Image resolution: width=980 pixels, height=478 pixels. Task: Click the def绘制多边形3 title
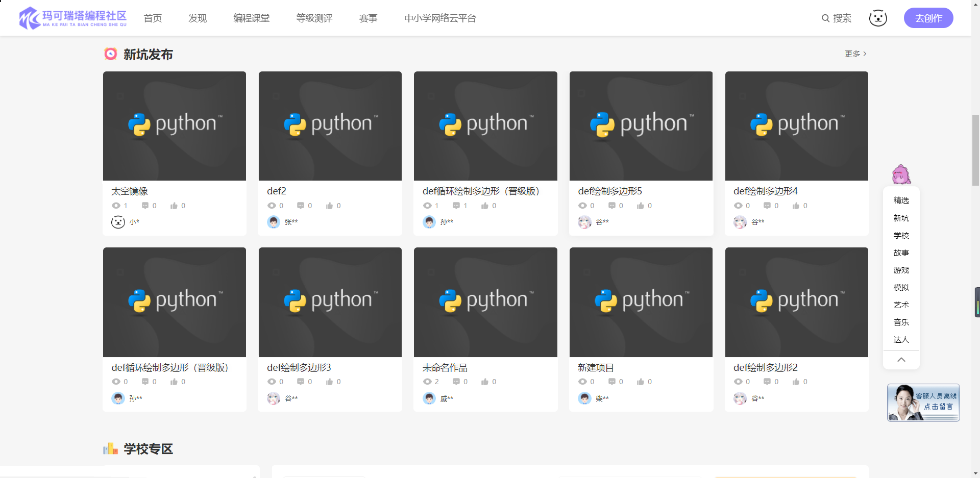point(299,368)
